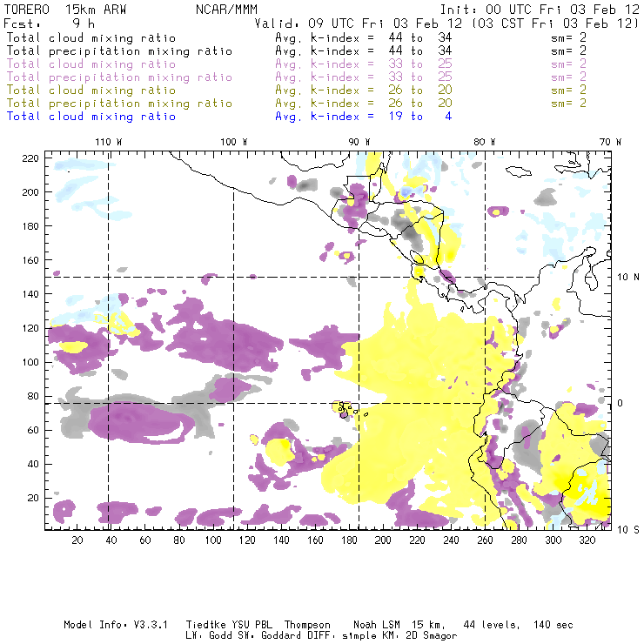Click 'Avg. k-index = 33 to 25' beside purple cloud line

[364, 64]
